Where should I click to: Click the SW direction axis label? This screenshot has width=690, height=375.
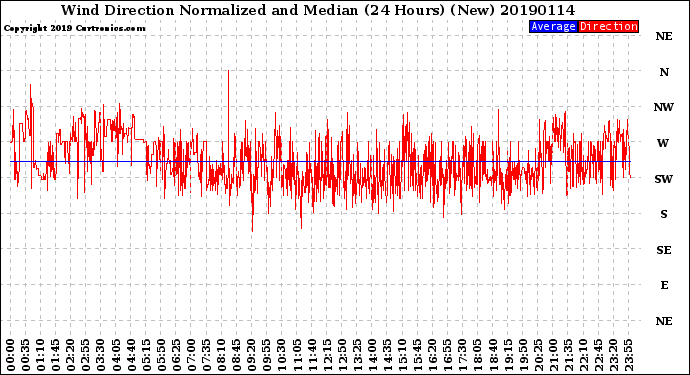point(664,179)
